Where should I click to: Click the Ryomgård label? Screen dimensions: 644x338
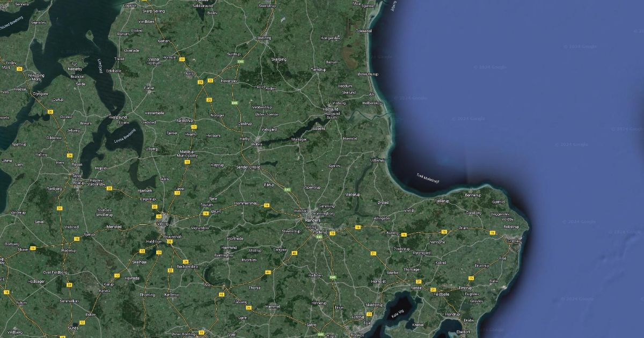pos(421,252)
